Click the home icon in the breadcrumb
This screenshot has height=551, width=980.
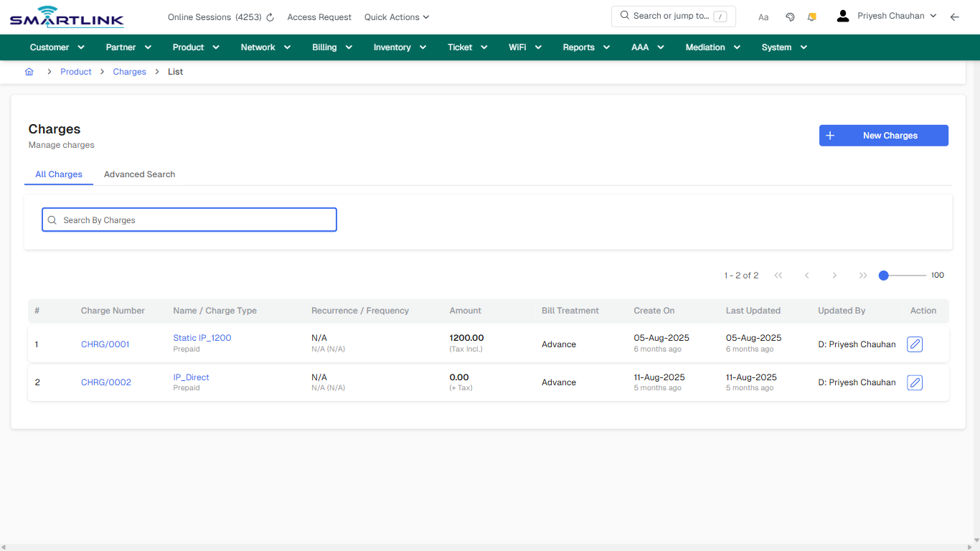point(29,71)
